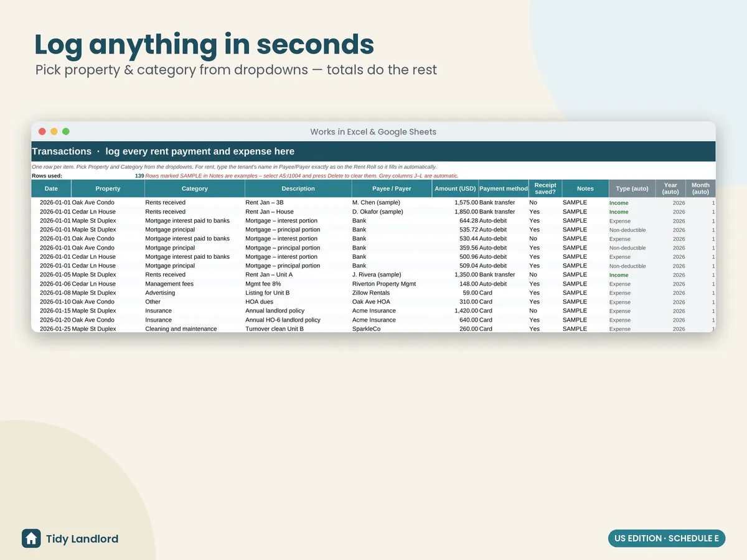The width and height of the screenshot is (747, 560).
Task: Click the J. Rivera (sample) payer cell
Action: [x=392, y=274]
